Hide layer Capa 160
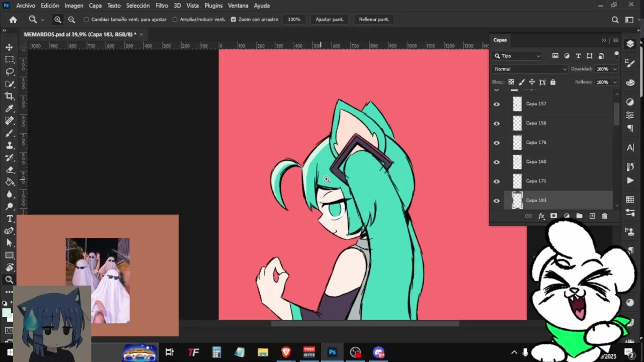The height and width of the screenshot is (362, 644). click(497, 162)
